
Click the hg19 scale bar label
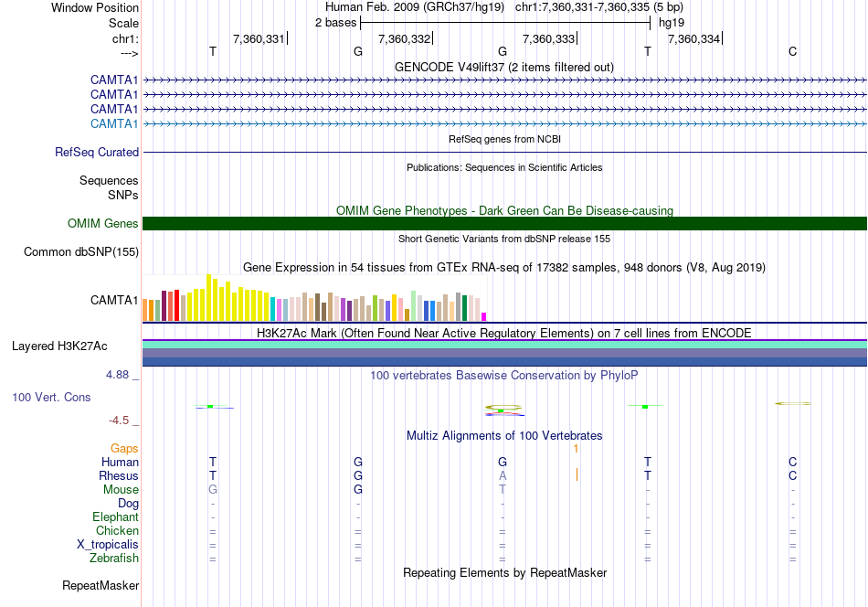(x=672, y=23)
